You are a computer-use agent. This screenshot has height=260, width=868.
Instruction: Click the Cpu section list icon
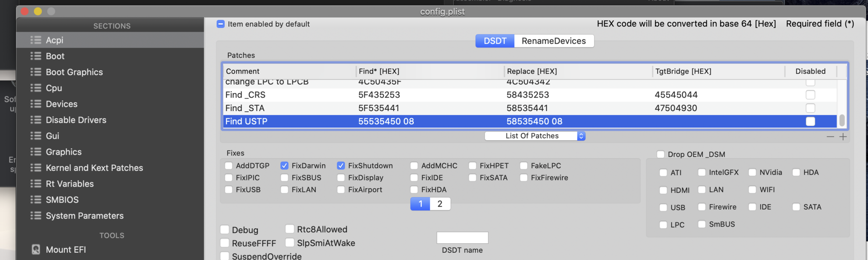pos(36,88)
